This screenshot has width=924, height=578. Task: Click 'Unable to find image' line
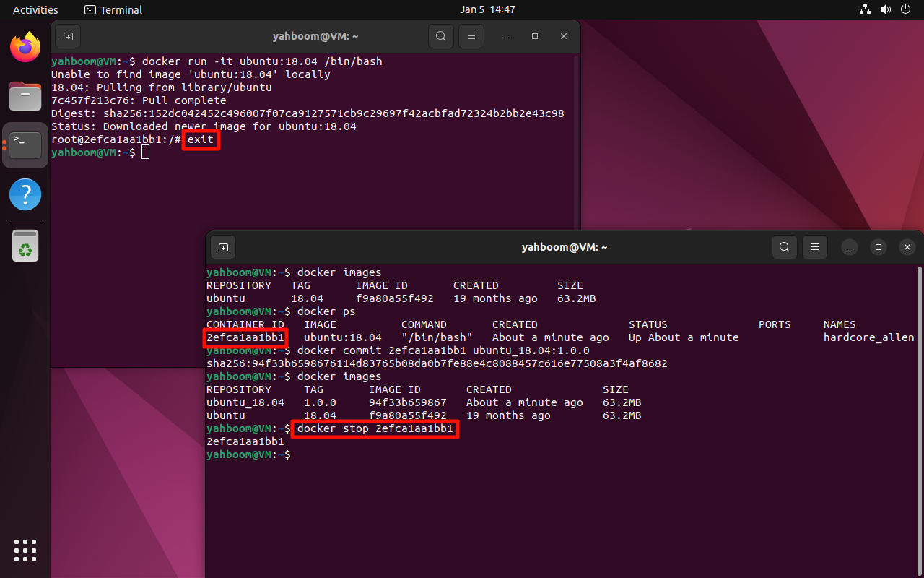click(x=191, y=74)
